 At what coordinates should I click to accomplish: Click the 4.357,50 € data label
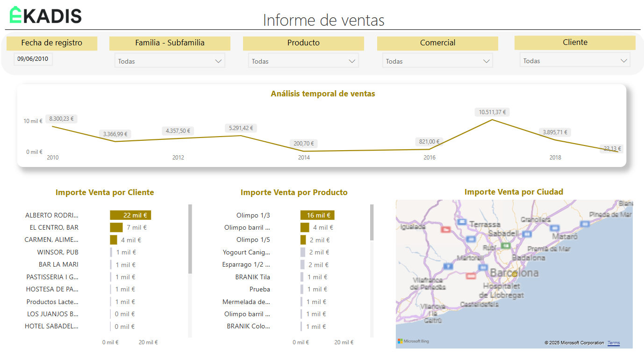click(x=178, y=131)
